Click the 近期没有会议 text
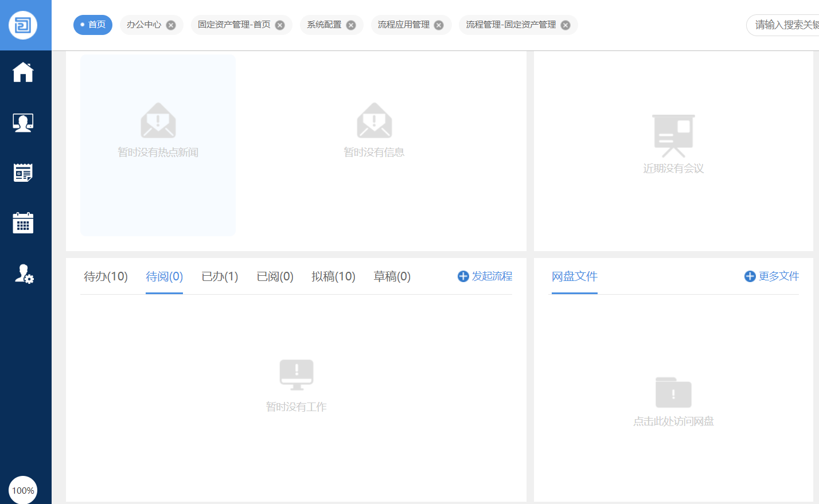This screenshot has height=504, width=819. pos(673,169)
